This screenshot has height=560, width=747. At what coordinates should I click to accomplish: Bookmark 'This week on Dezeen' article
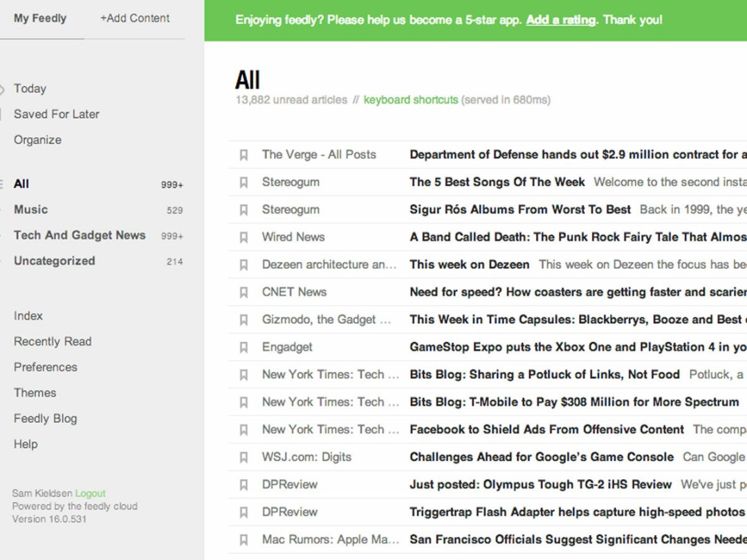(x=243, y=265)
